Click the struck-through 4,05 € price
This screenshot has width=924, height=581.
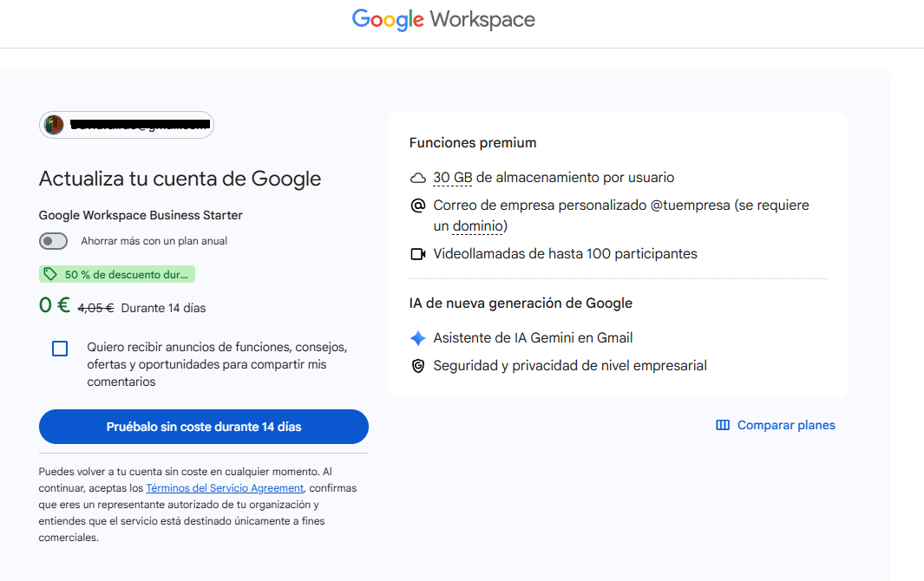pos(96,308)
